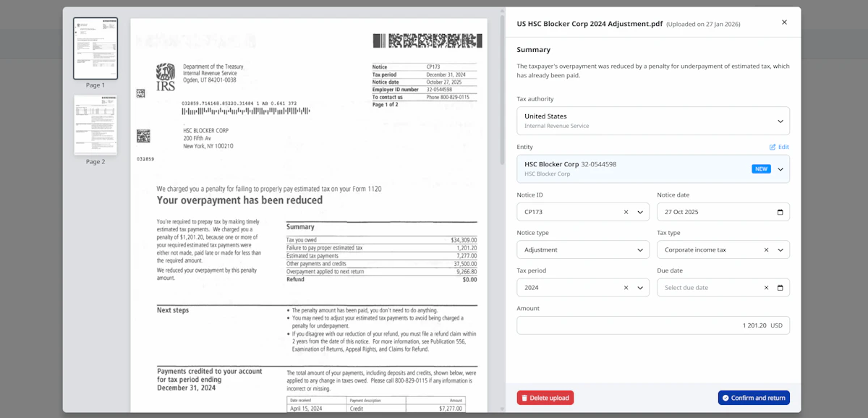Click the Summary description text
The height and width of the screenshot is (418, 868).
[653, 70]
